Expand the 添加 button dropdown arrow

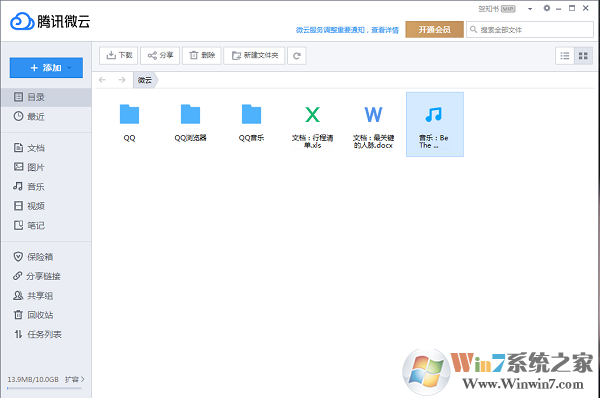[70, 68]
